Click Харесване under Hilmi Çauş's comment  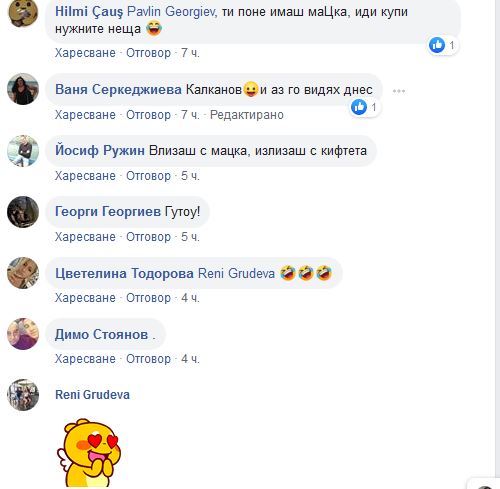[x=85, y=53]
